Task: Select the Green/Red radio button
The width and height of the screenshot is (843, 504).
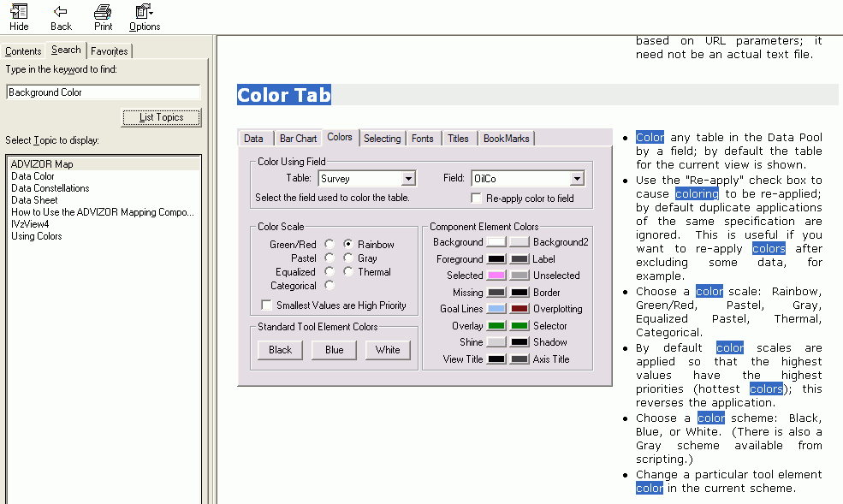Action: pyautogui.click(x=329, y=244)
